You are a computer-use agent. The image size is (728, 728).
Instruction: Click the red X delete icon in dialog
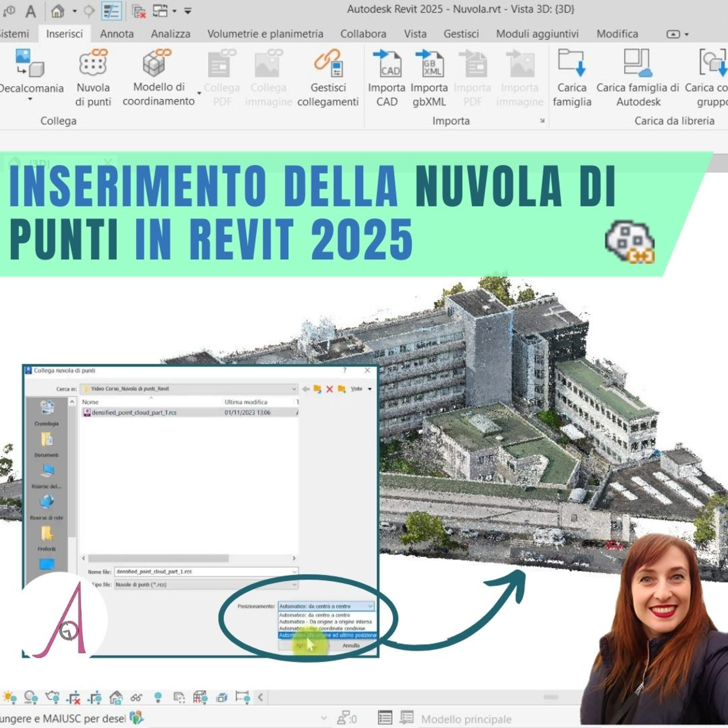click(x=329, y=389)
